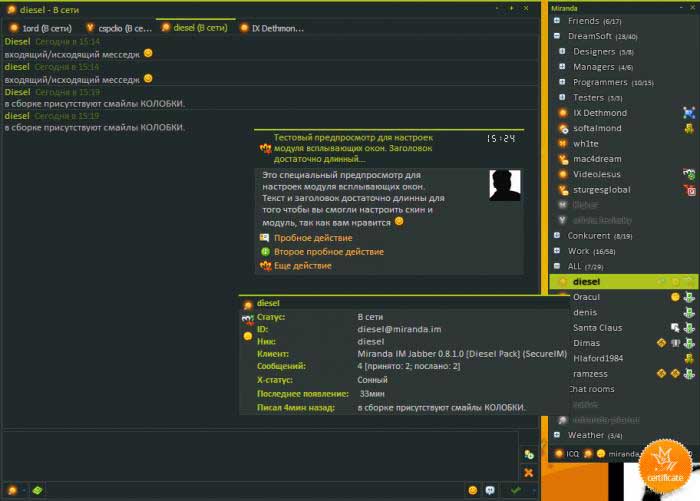The width and height of the screenshot is (700, 501).
Task: Click the email address diesel@miranda.im
Action: pyautogui.click(x=399, y=329)
